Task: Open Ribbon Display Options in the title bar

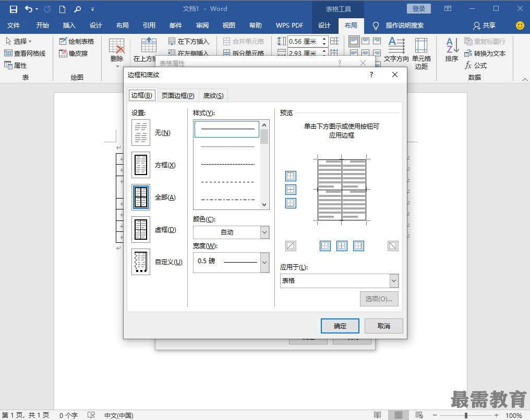Action: pyautogui.click(x=448, y=9)
